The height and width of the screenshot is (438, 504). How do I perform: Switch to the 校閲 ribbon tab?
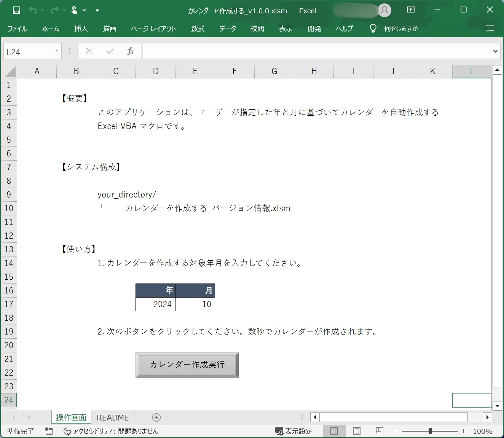[x=257, y=29]
